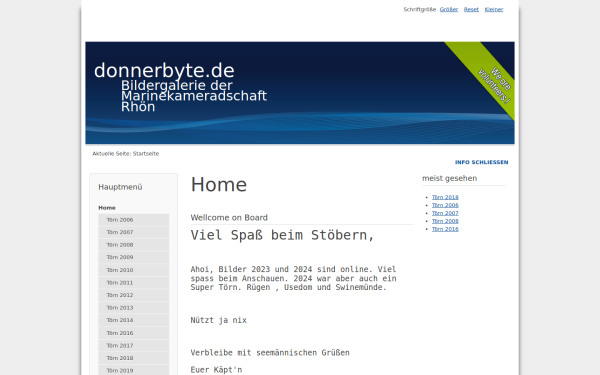Click the 'Bildergalerie der Marinekameradschaft Rhön' tagline
The height and width of the screenshot is (375, 600).
pyautogui.click(x=194, y=96)
